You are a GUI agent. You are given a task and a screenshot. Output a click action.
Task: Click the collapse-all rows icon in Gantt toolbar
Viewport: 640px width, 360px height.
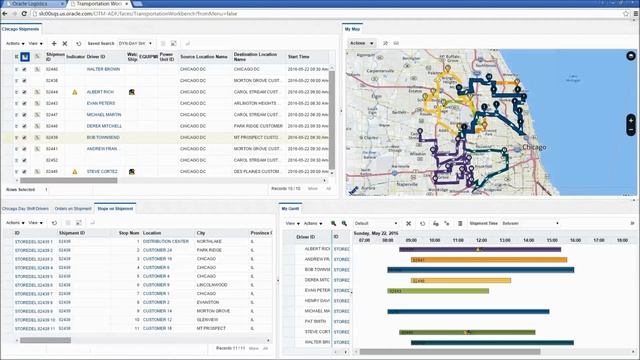coord(447,223)
